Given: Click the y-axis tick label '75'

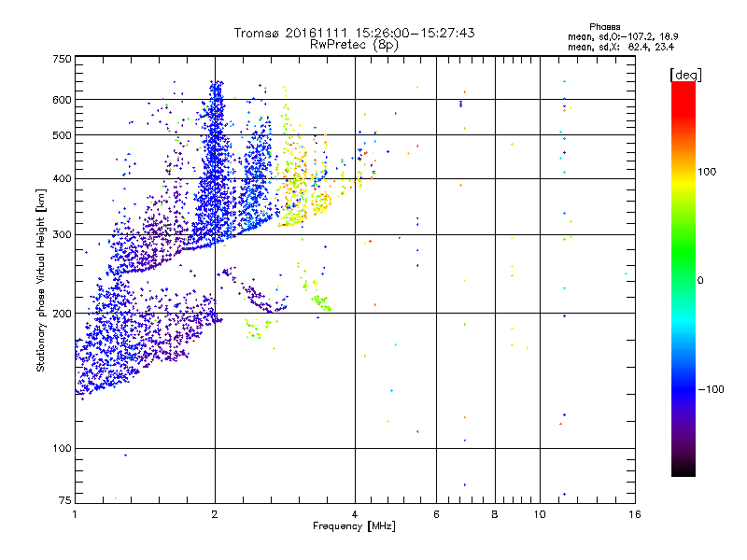Looking at the screenshot, I should pyautogui.click(x=65, y=500).
